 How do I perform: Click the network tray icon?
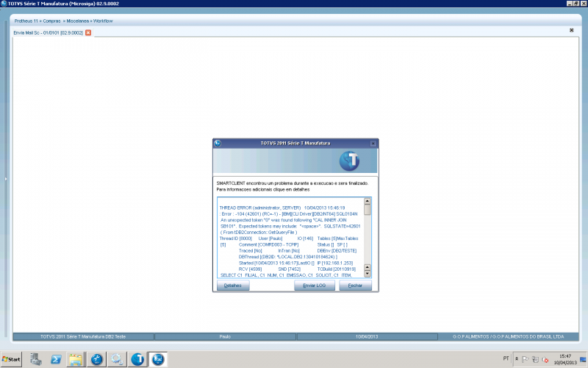(x=536, y=359)
